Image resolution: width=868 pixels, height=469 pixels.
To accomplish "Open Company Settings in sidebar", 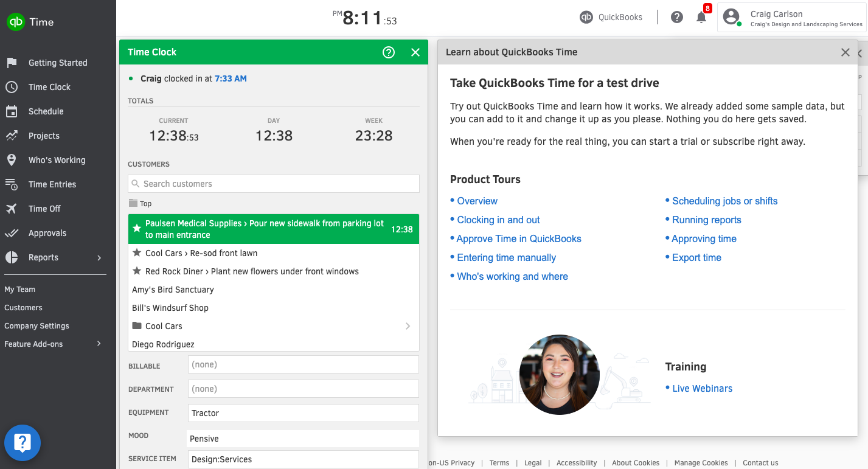I will click(x=37, y=326).
